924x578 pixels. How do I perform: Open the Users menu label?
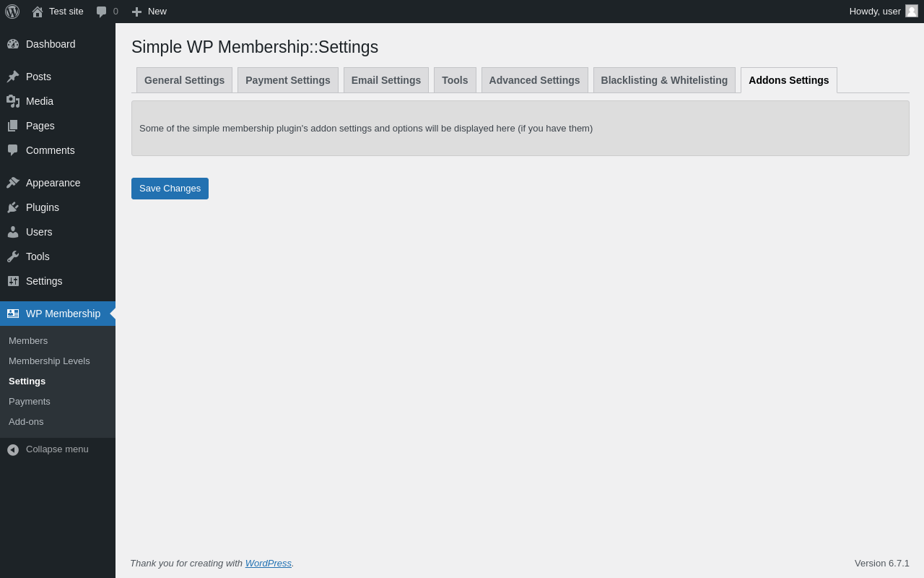tap(39, 232)
